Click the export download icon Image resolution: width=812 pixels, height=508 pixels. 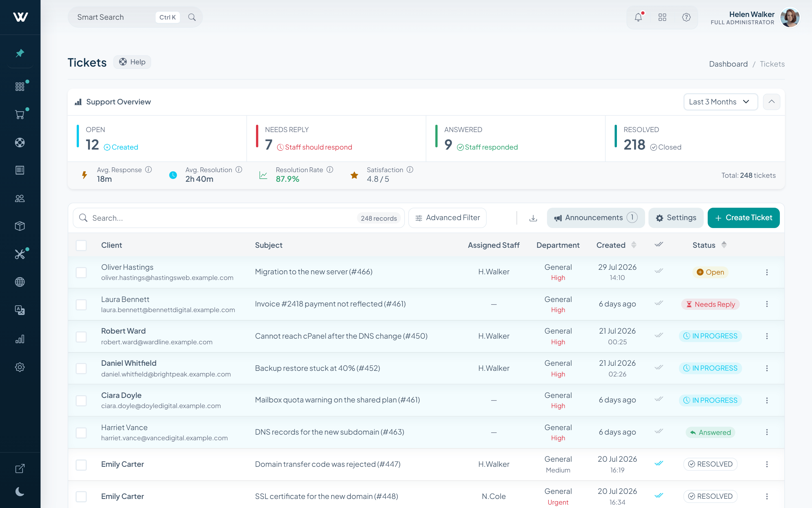coord(533,218)
